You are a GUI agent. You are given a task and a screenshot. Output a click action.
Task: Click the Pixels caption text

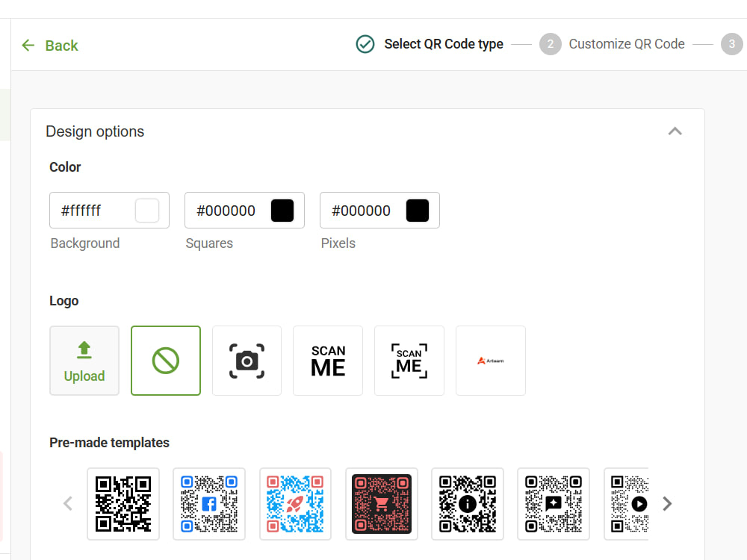pos(338,243)
